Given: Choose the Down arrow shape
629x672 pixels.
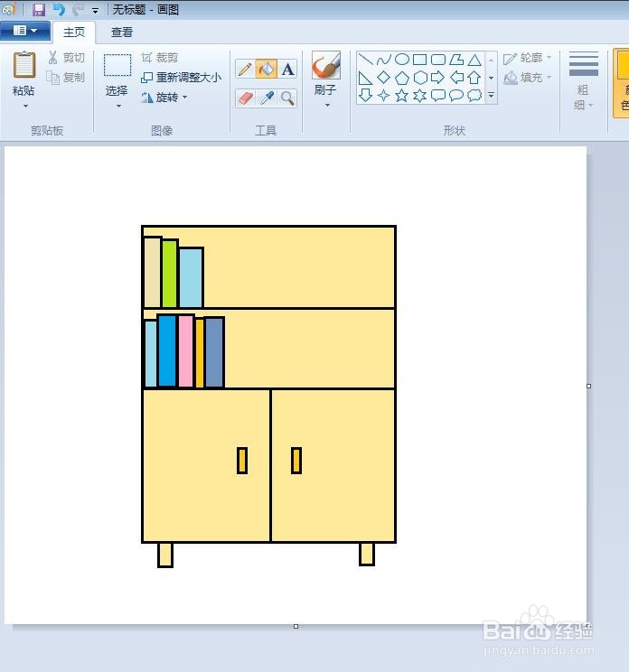Looking at the screenshot, I should (x=365, y=95).
